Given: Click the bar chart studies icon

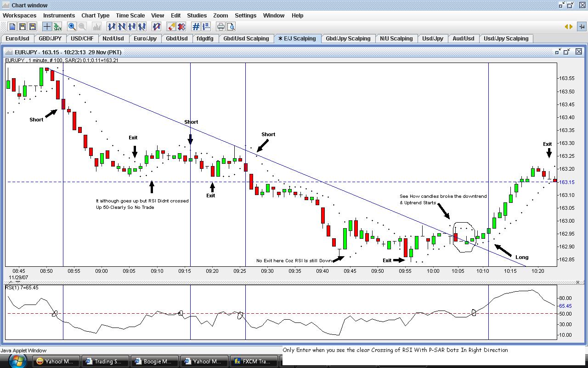Looking at the screenshot, I should (96, 27).
